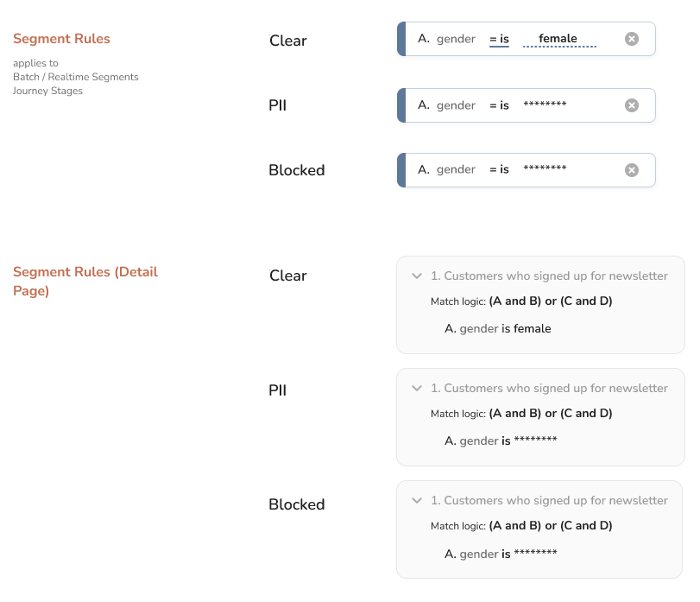Click the blue handle of the Clear rule

coord(401,39)
